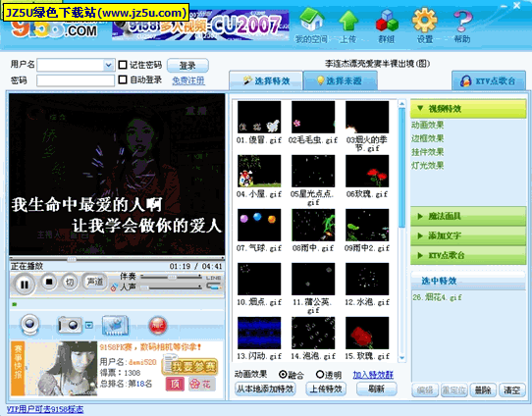Screen dimensions: 532x416
Task: Click the video clip film icon
Action: pos(116,325)
